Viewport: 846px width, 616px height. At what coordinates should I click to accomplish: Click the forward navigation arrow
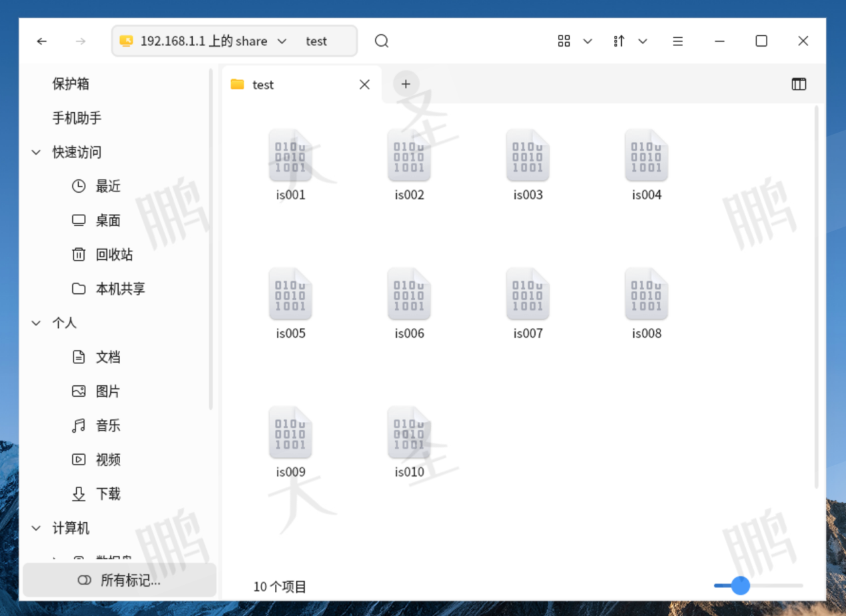81,41
